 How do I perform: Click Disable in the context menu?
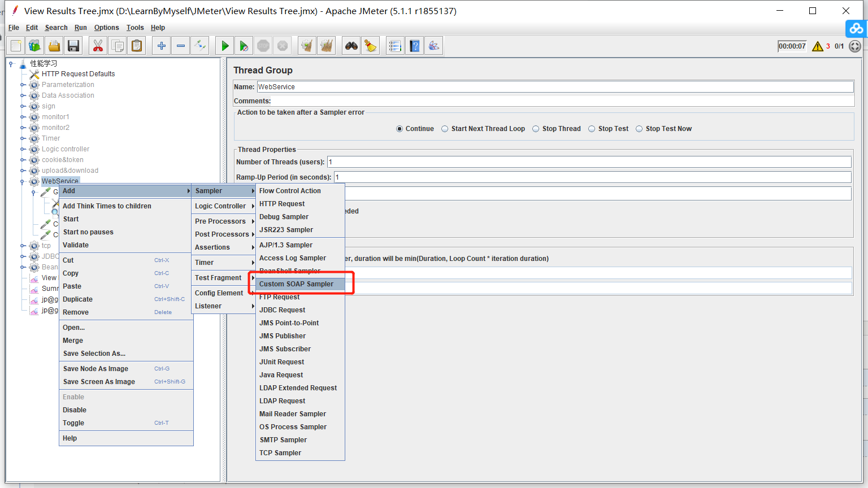126,410
